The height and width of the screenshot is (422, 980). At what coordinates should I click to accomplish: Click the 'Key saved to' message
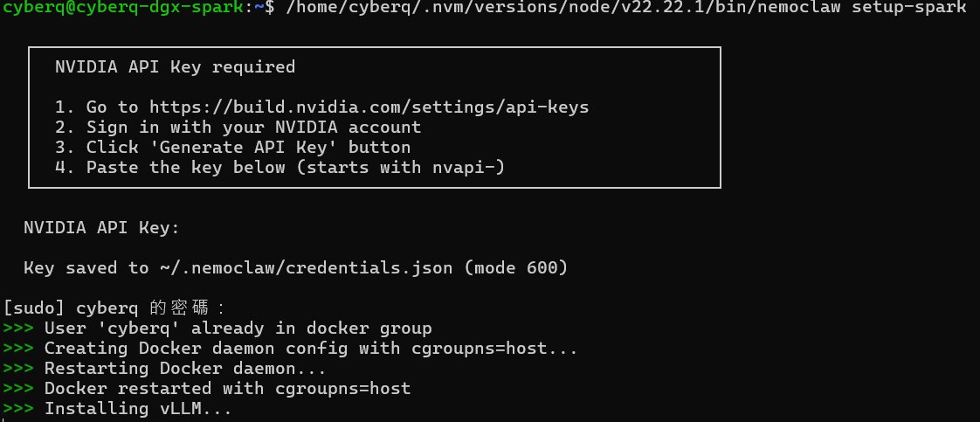[86, 268]
